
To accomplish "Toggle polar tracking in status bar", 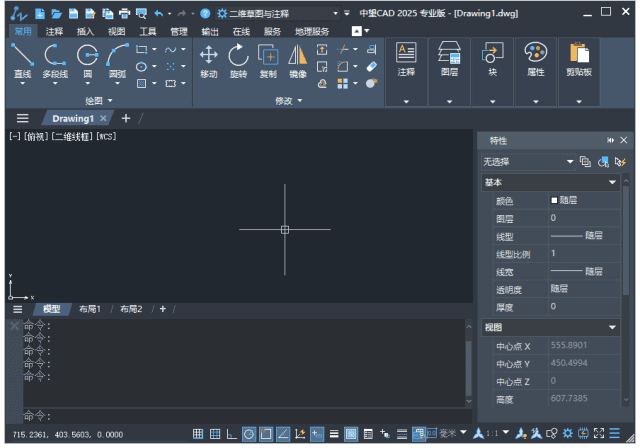I will pos(249,434).
